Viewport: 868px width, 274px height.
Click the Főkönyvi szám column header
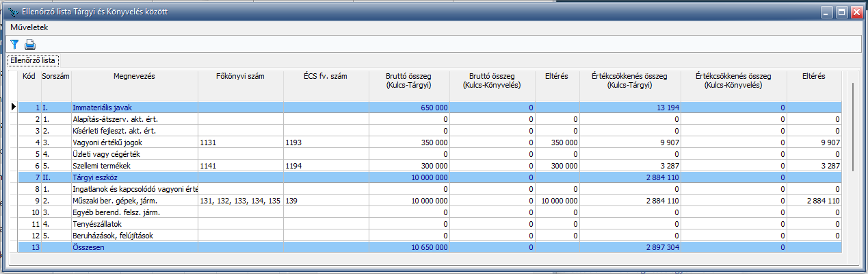(241, 85)
